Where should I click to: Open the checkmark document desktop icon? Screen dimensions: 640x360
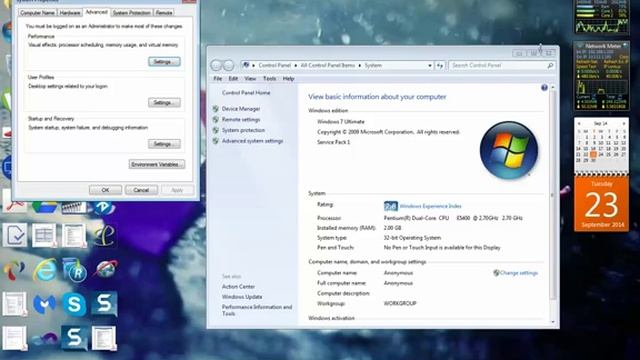(x=15, y=235)
